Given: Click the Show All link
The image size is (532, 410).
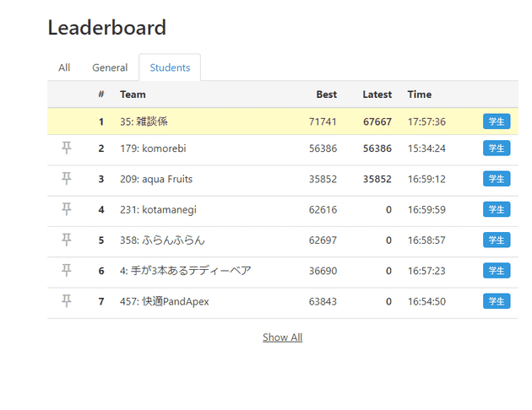Looking at the screenshot, I should click(282, 337).
